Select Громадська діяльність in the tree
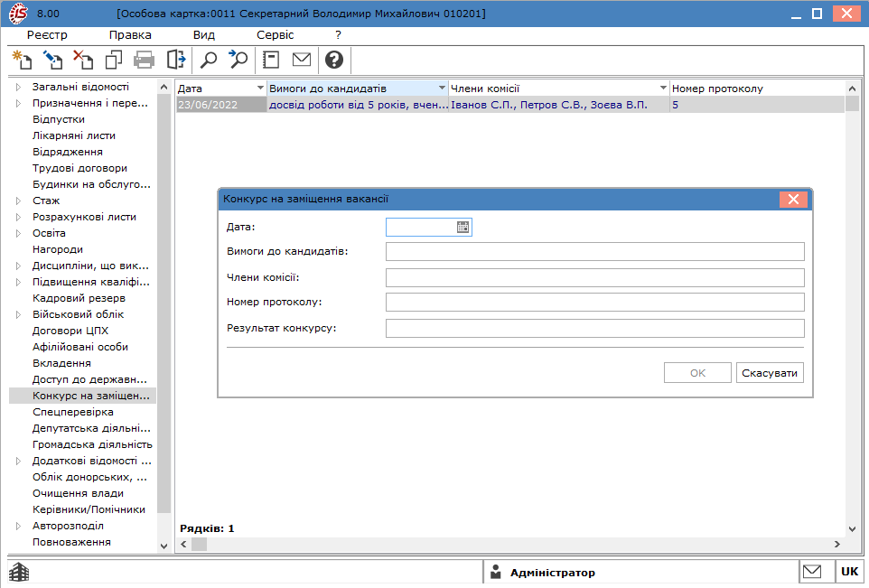This screenshot has height=588, width=869. click(92, 444)
